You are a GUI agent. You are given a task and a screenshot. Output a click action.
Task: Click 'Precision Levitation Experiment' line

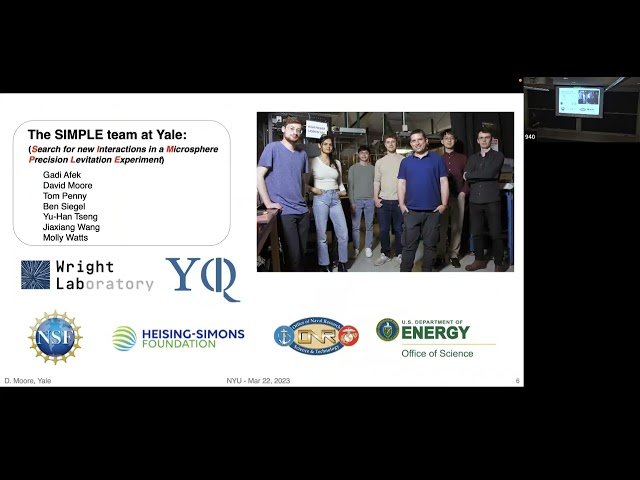pos(96,160)
